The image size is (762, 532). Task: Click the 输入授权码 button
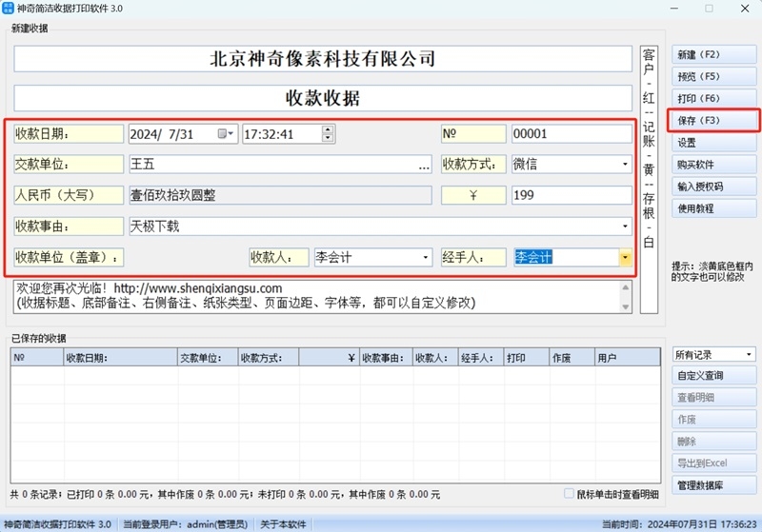pyautogui.click(x=713, y=187)
